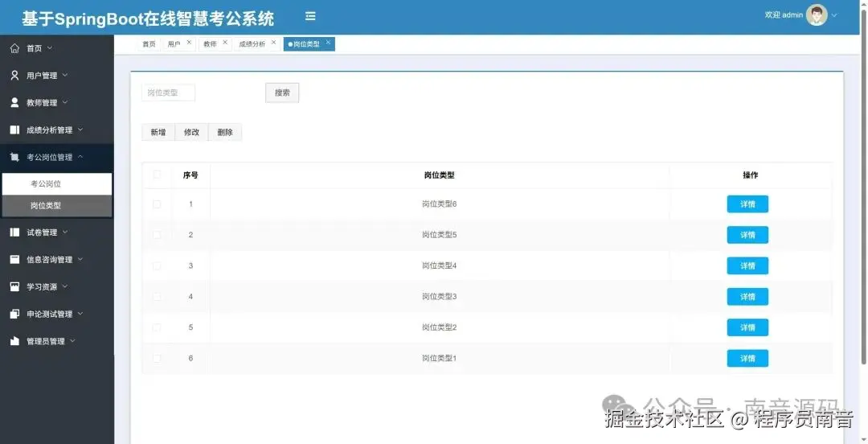Viewport: 868px width, 444px height.
Task: Open 详情 for 岗位类型5
Action: coord(747,235)
